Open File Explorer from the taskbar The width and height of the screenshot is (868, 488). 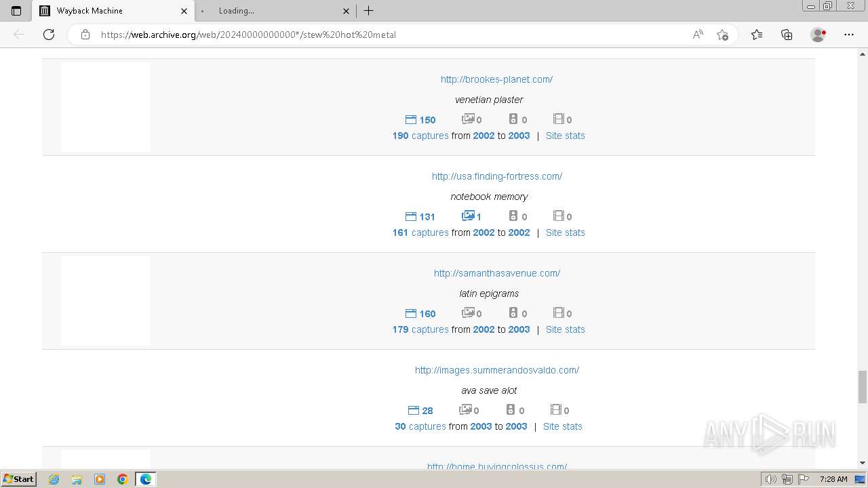pos(77,479)
